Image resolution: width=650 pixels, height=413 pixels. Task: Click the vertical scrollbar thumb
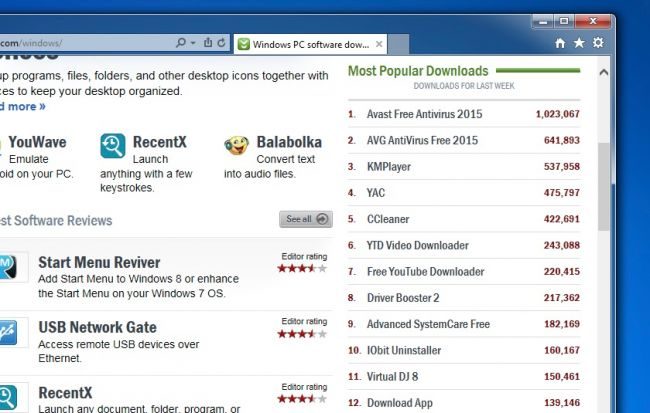604,186
